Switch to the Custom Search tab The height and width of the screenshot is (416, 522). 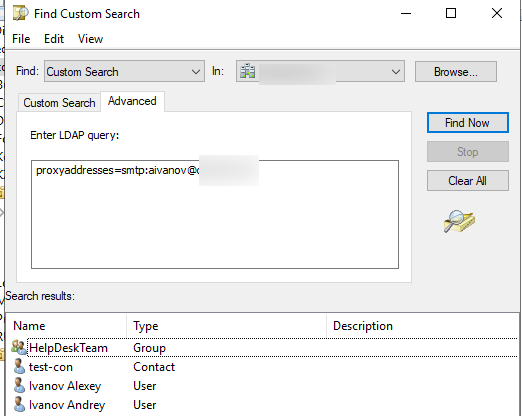pyautogui.click(x=59, y=103)
